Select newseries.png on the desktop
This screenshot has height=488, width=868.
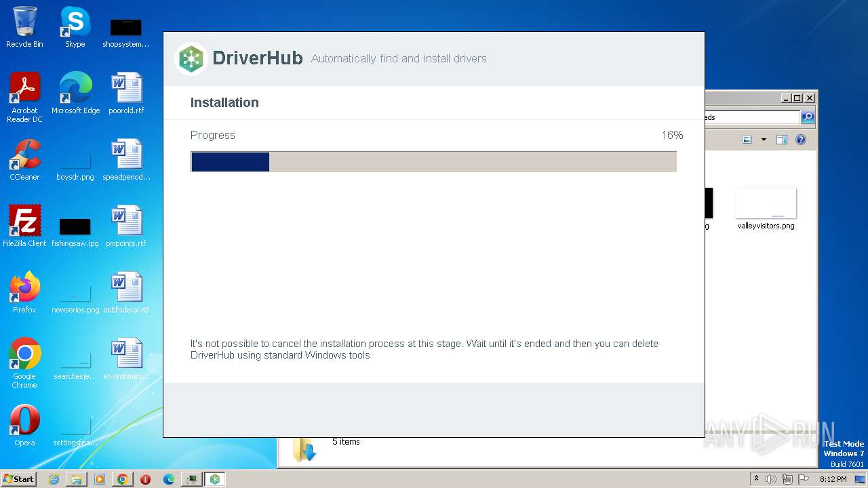point(75,300)
